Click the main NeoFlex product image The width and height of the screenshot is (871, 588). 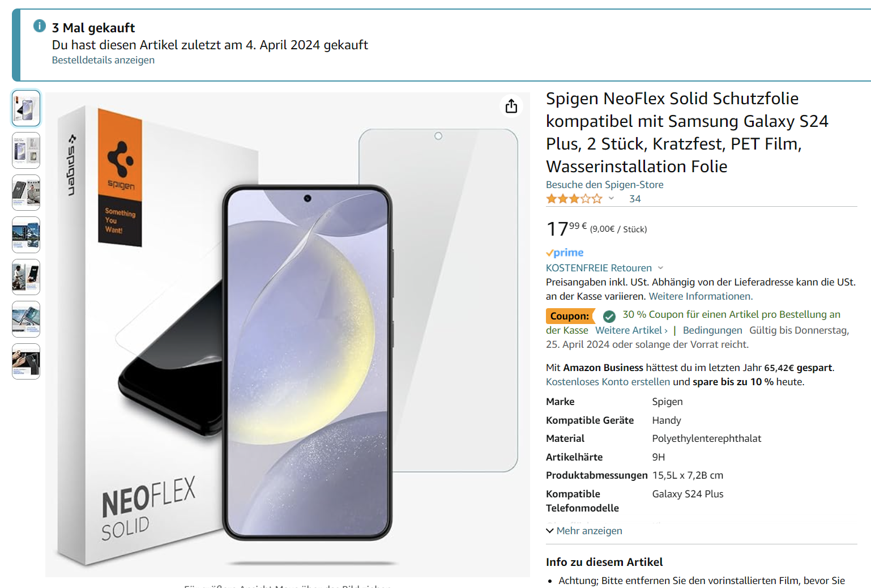pos(288,334)
